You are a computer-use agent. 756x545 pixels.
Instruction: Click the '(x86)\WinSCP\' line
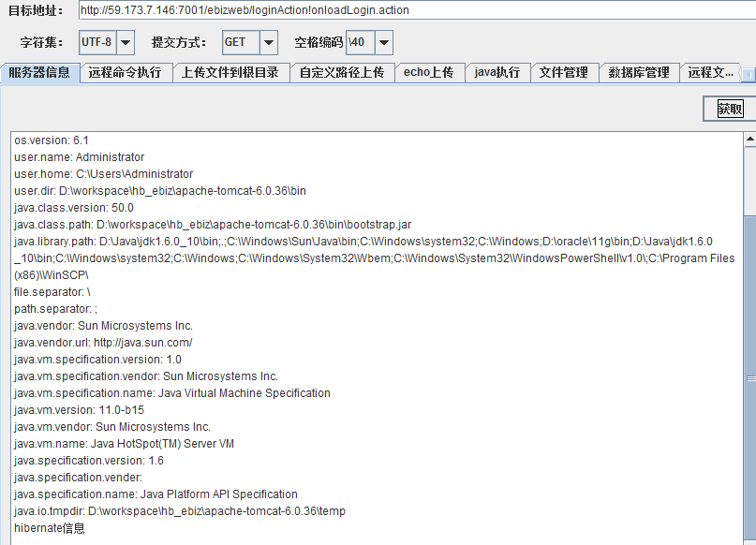pyautogui.click(x=52, y=275)
